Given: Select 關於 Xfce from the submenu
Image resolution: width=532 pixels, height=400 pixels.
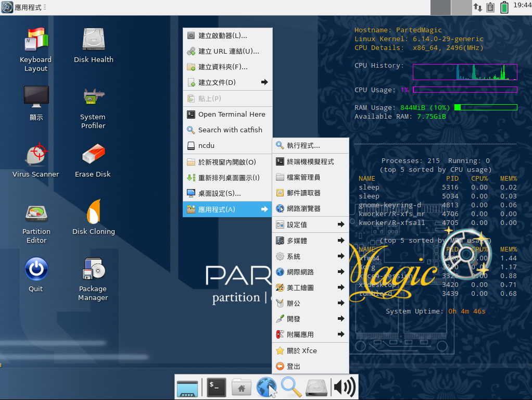Looking at the screenshot, I should pyautogui.click(x=310, y=351).
